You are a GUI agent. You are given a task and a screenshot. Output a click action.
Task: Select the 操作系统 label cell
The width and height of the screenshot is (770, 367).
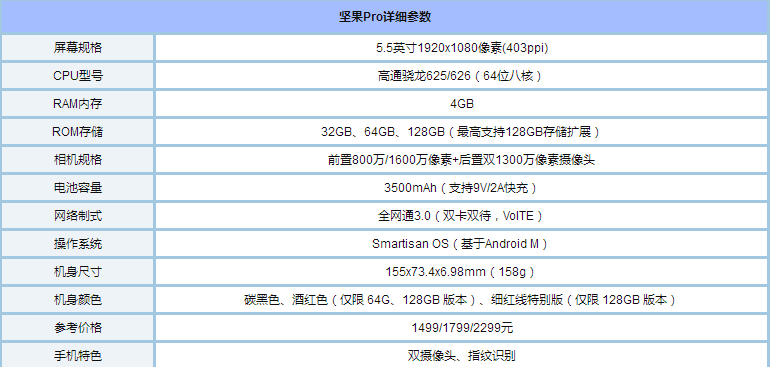[78, 244]
